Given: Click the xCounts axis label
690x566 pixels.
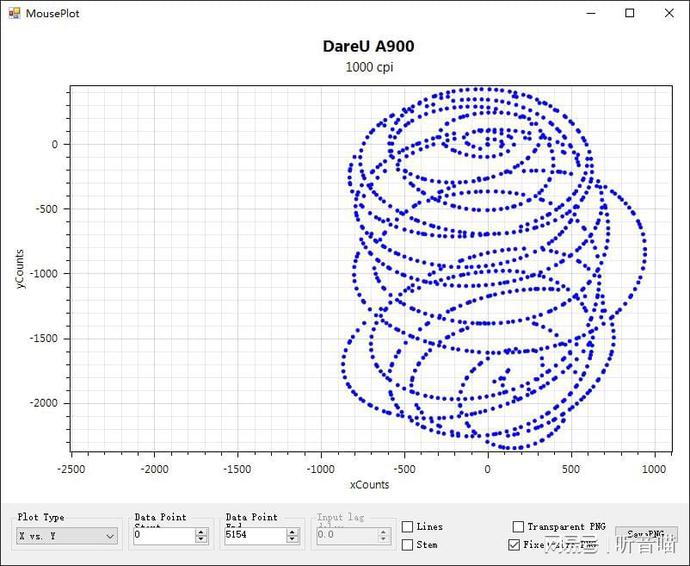Looking at the screenshot, I should (x=369, y=485).
